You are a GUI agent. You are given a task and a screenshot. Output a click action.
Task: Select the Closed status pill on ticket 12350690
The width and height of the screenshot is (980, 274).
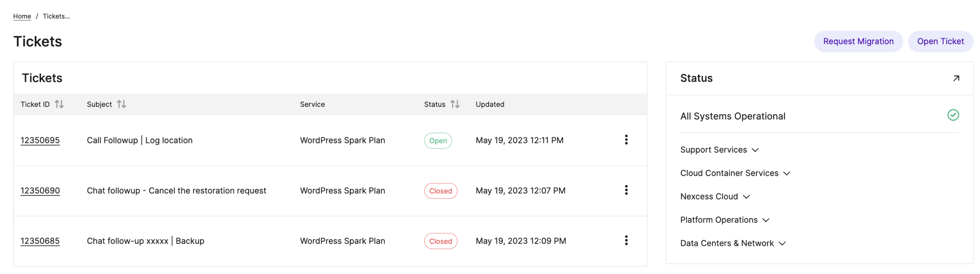pyautogui.click(x=440, y=190)
